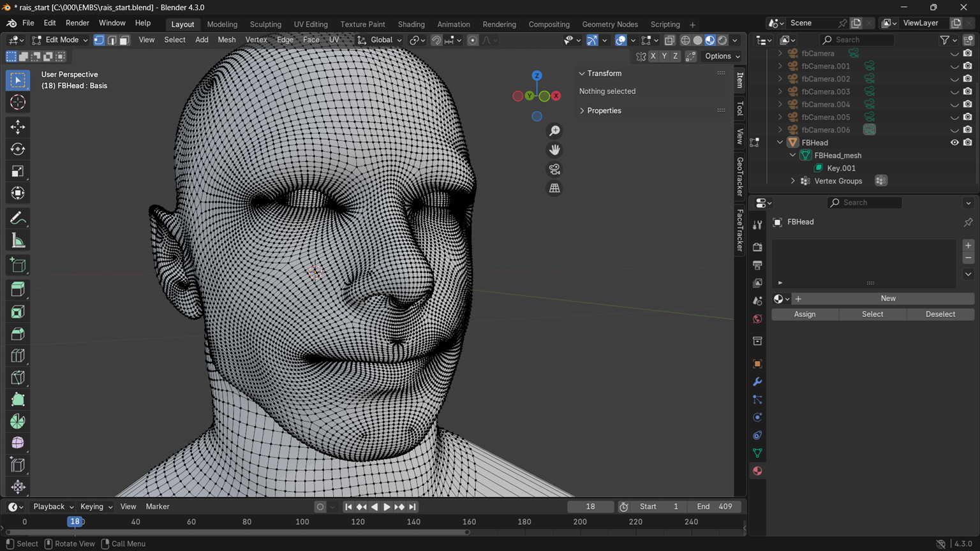The image size is (980, 551).
Task: Click the current frame field showing 18
Action: click(590, 507)
